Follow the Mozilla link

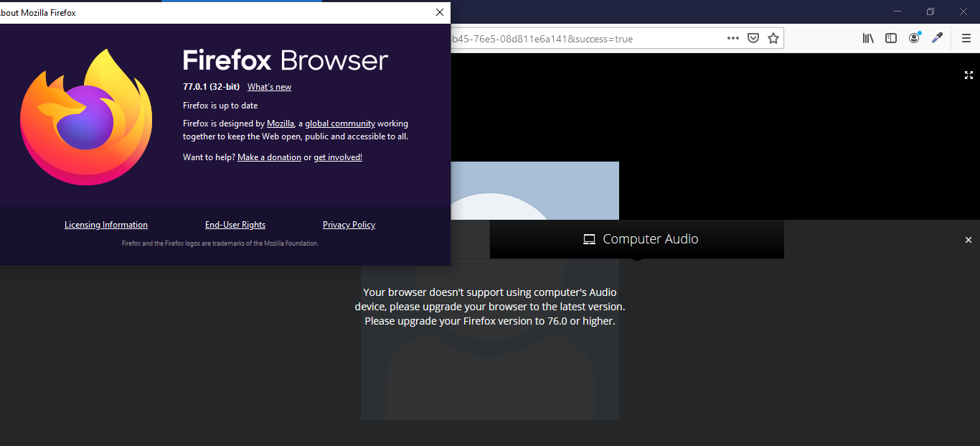tap(281, 124)
